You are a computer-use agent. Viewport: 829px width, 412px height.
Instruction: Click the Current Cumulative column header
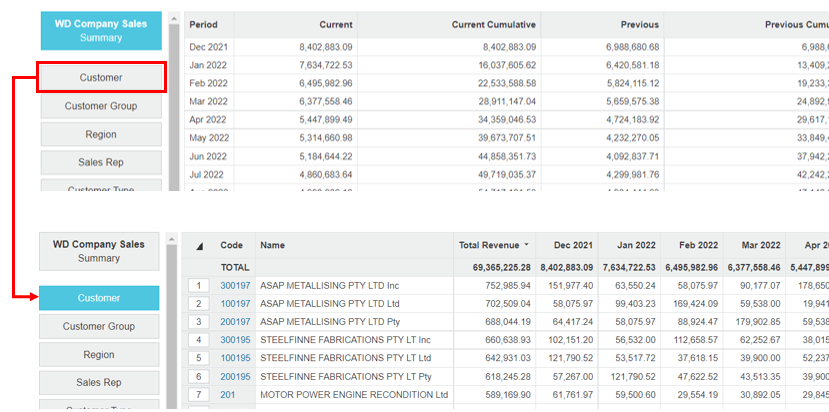click(x=493, y=24)
